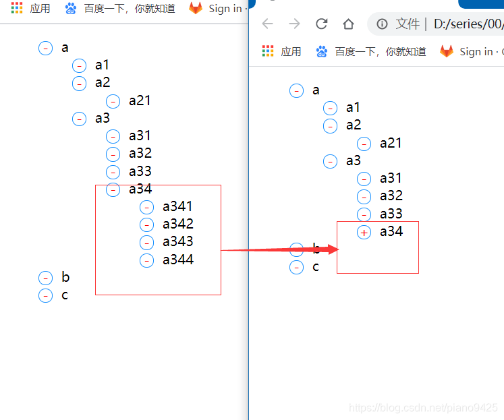Toggle minus icon beside a341

(146, 208)
